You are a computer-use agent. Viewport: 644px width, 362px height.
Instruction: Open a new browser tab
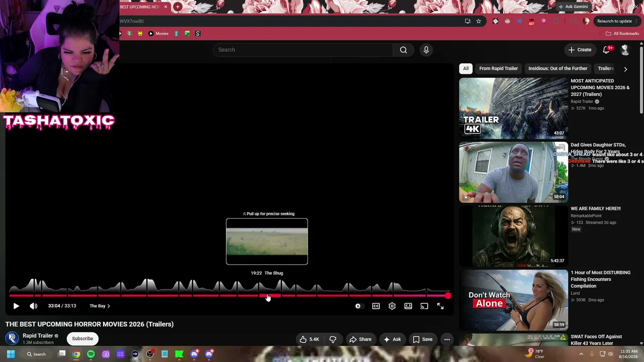(178, 7)
